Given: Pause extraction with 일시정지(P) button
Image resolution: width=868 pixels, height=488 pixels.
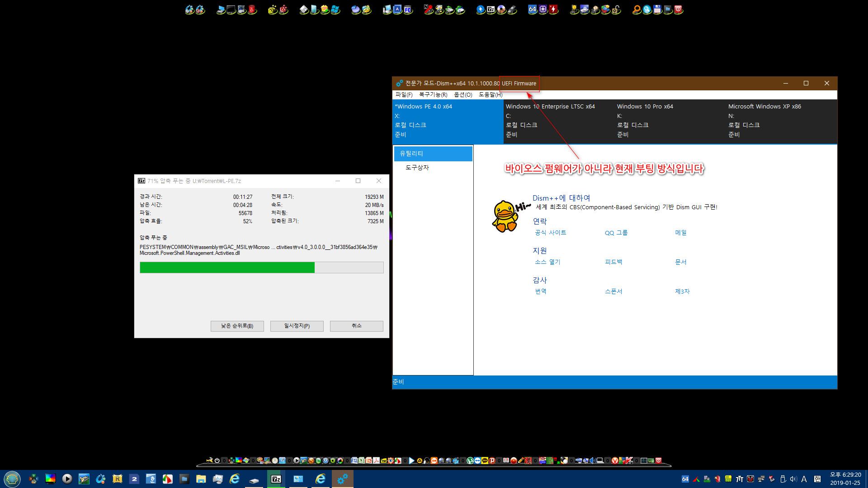Looking at the screenshot, I should 297,326.
